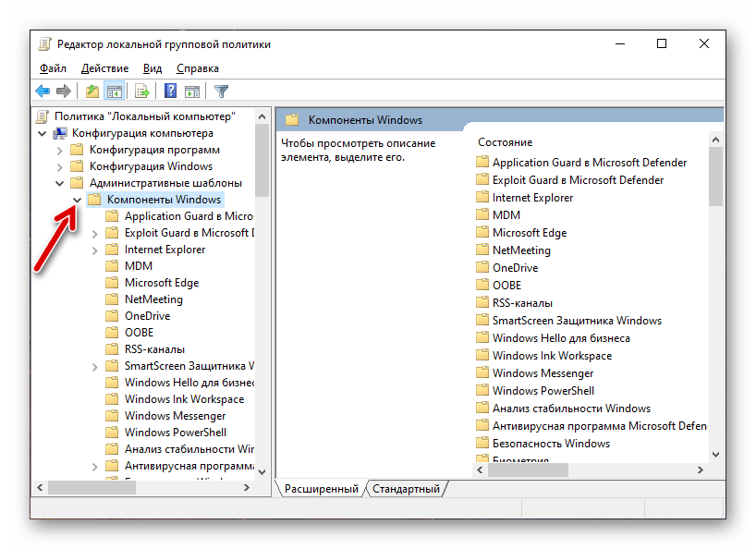Click the Forward arrow toolbar icon
756x549 pixels.
[63, 91]
